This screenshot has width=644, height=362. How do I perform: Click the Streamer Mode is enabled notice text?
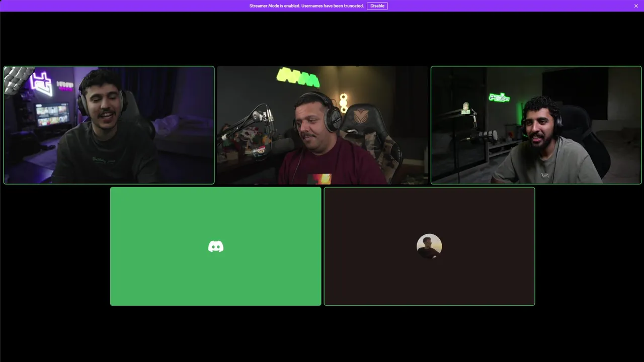[x=306, y=6]
